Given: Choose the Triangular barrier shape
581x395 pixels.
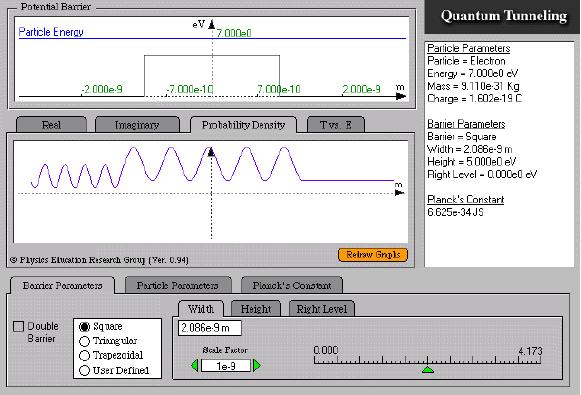Looking at the screenshot, I should 84,341.
